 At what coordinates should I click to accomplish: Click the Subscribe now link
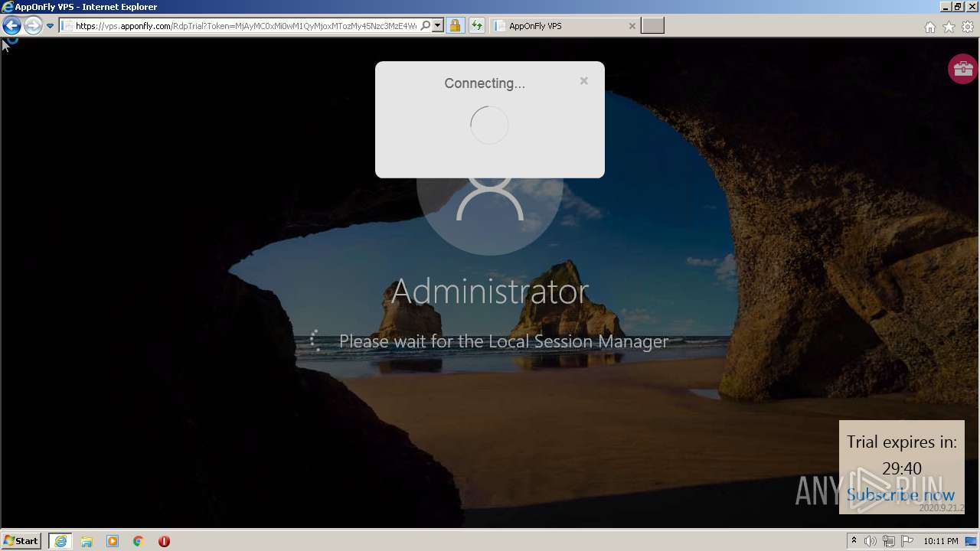click(x=900, y=495)
